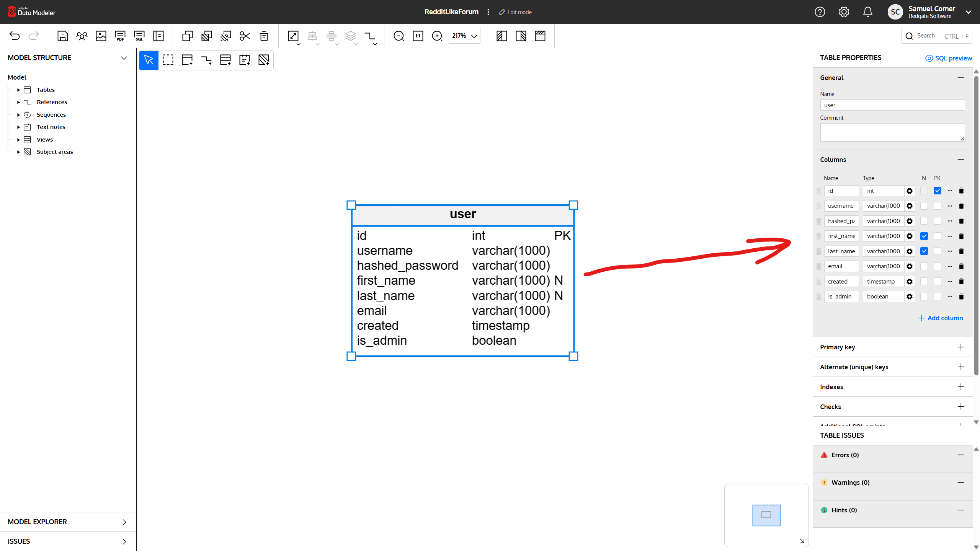980x551 pixels.
Task: Expand the Tables tree node
Action: click(18, 90)
